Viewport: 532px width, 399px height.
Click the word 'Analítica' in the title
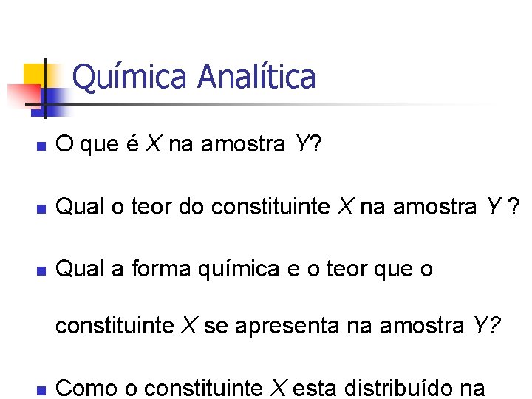tap(256, 76)
